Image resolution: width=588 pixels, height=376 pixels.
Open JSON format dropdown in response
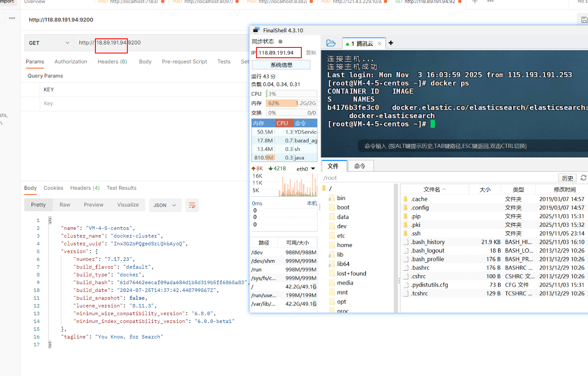[165, 205]
